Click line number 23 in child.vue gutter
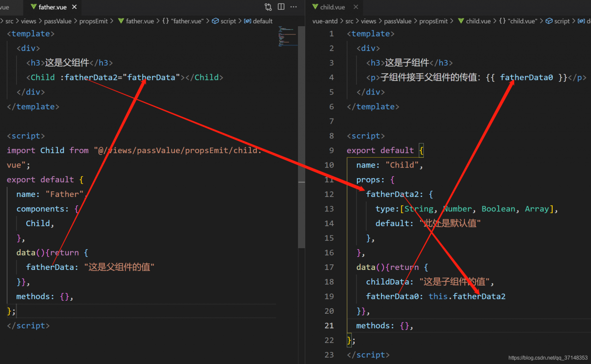591x364 pixels. click(329, 355)
